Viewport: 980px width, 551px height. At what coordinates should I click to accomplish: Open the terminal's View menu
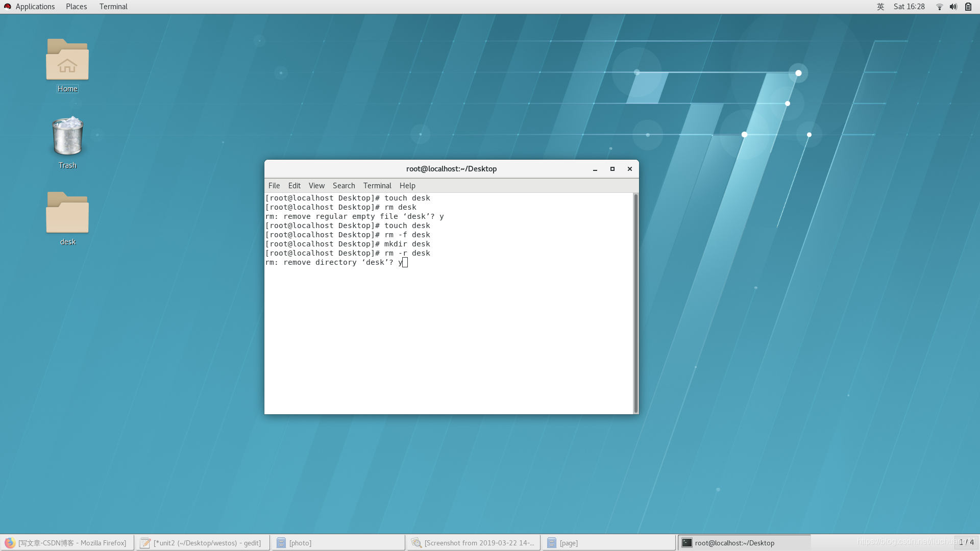pos(316,186)
